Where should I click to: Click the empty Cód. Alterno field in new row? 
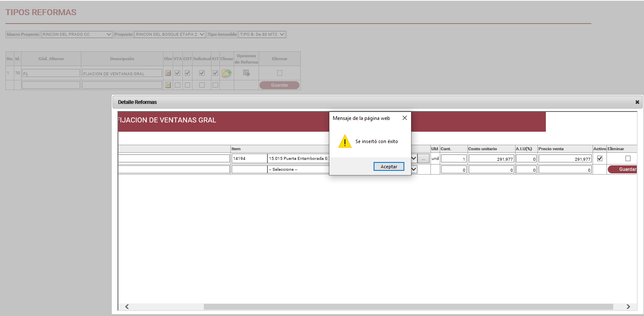click(x=51, y=85)
